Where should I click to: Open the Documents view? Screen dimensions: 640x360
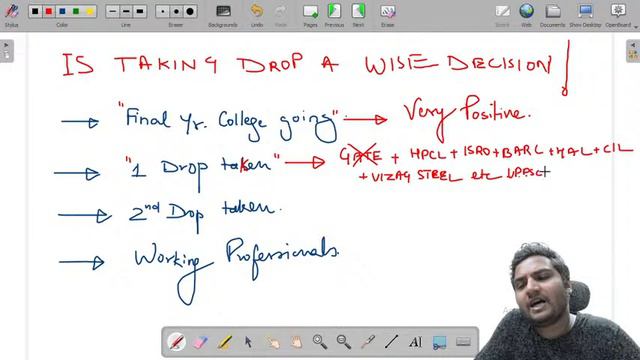552,15
